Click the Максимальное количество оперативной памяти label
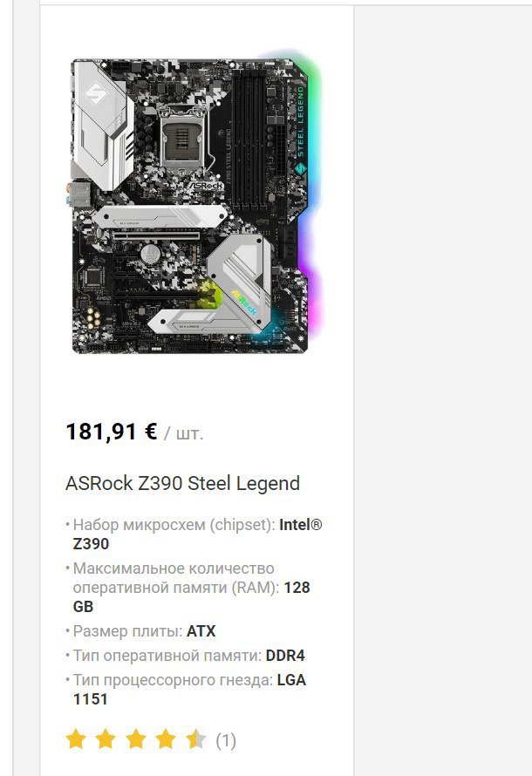The height and width of the screenshot is (776, 532). click(x=175, y=578)
